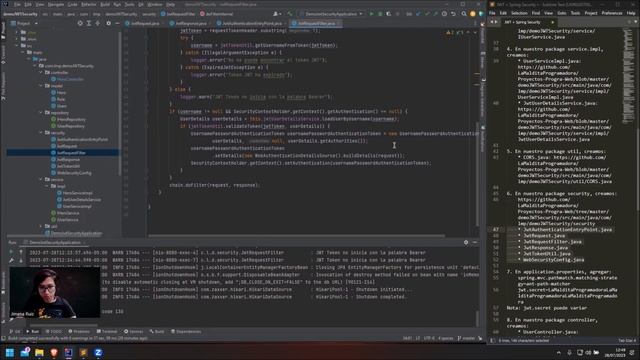Open the Services tool window

[x=133, y=331]
